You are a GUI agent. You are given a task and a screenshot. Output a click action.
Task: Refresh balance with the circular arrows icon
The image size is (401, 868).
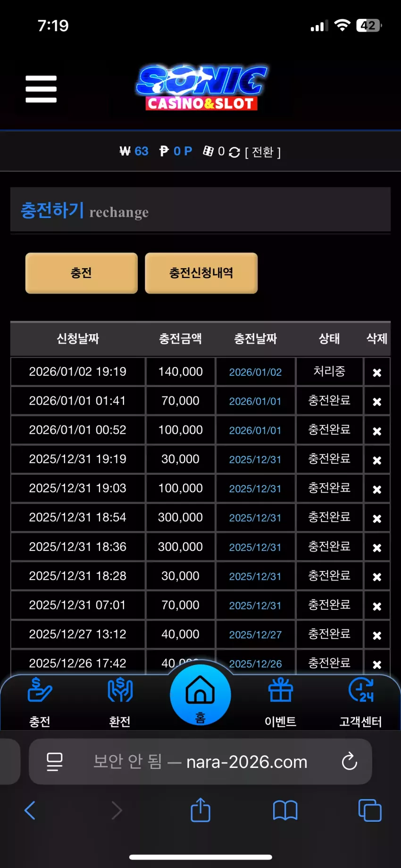[234, 152]
